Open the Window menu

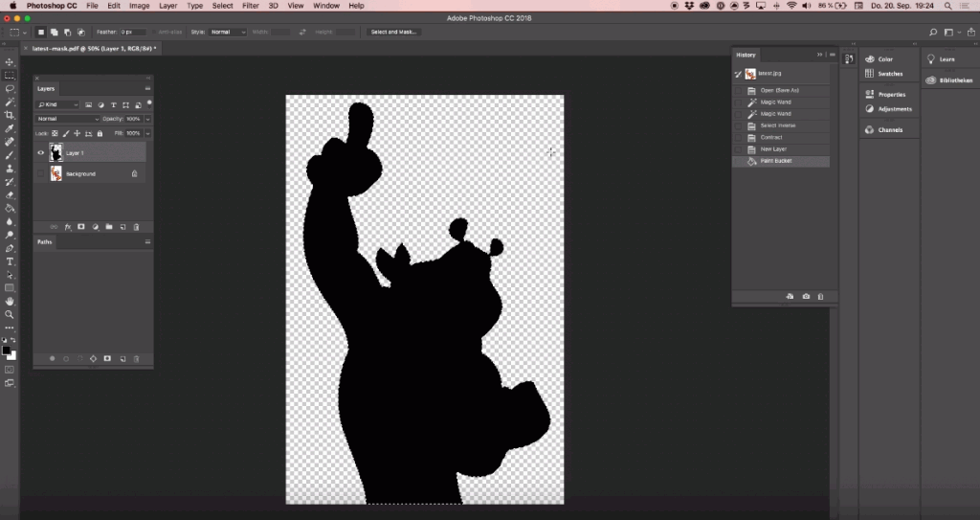click(x=326, y=6)
